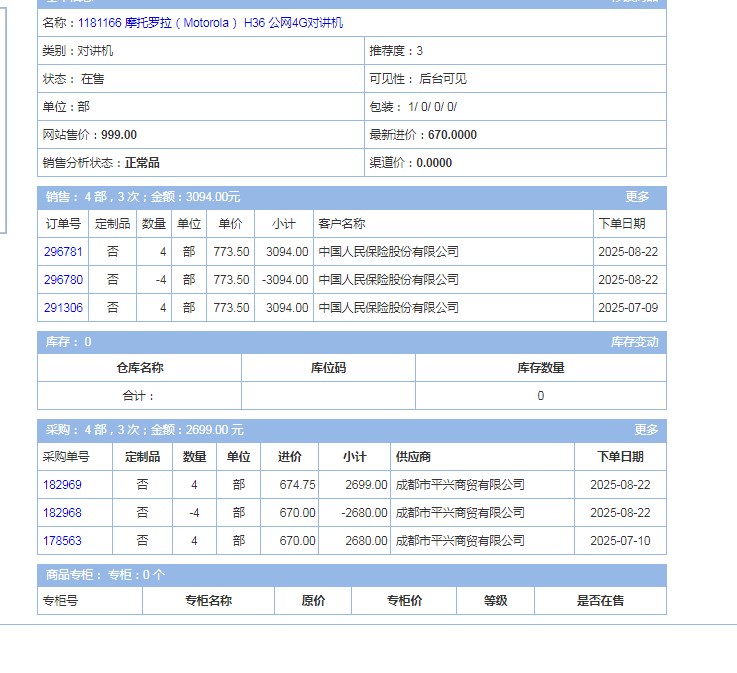Image resolution: width=737 pixels, height=673 pixels.
Task: Click the 商品专柜 header bar text
Action: coord(105,574)
